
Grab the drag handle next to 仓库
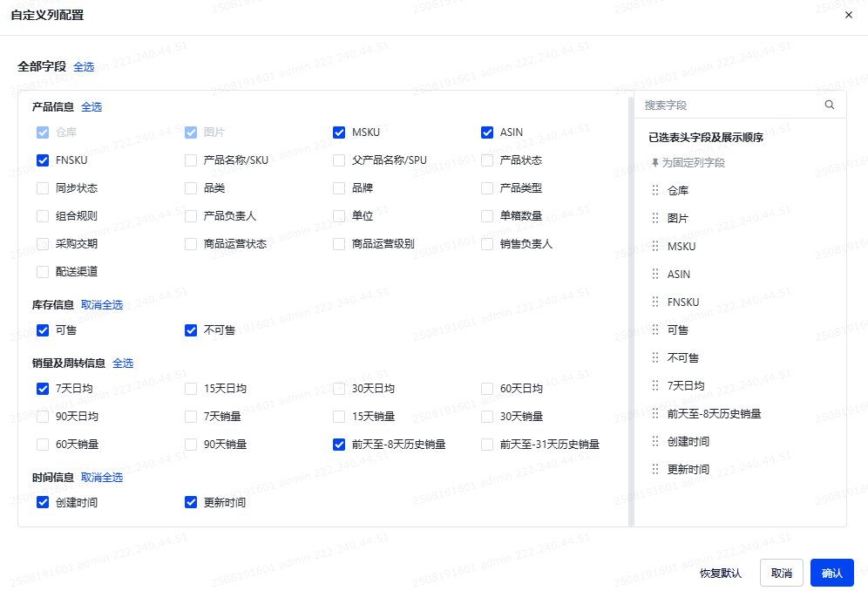point(655,190)
